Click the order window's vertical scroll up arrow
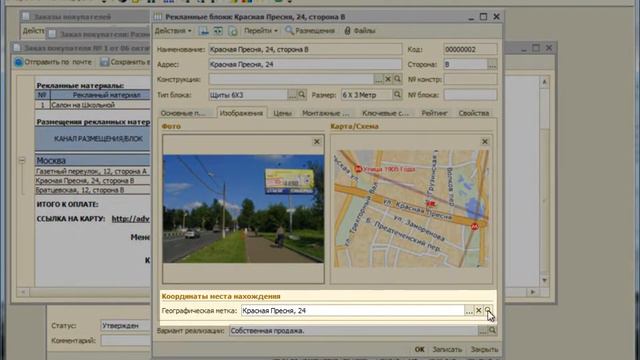 544,82
